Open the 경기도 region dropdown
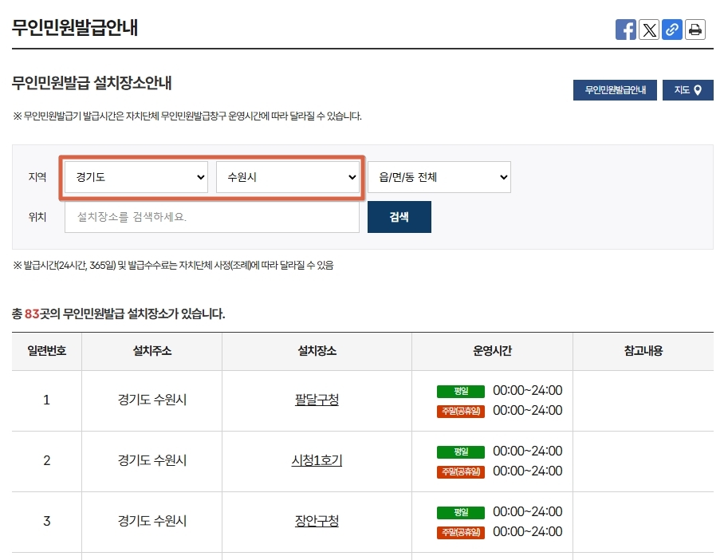Image resolution: width=728 pixels, height=560 pixels. [134, 176]
